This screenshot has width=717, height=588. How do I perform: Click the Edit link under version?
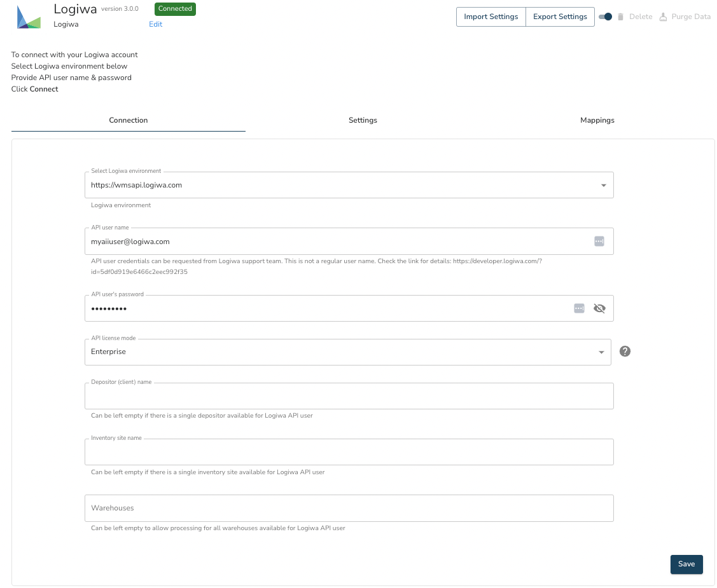tap(155, 24)
